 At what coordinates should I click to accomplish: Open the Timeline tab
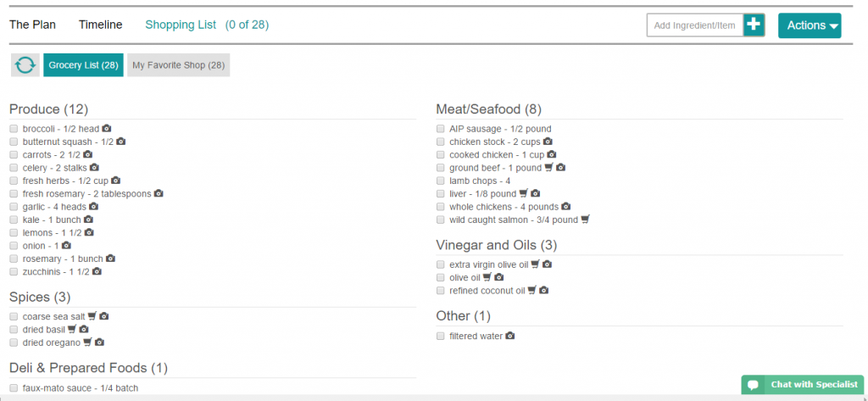(x=100, y=25)
